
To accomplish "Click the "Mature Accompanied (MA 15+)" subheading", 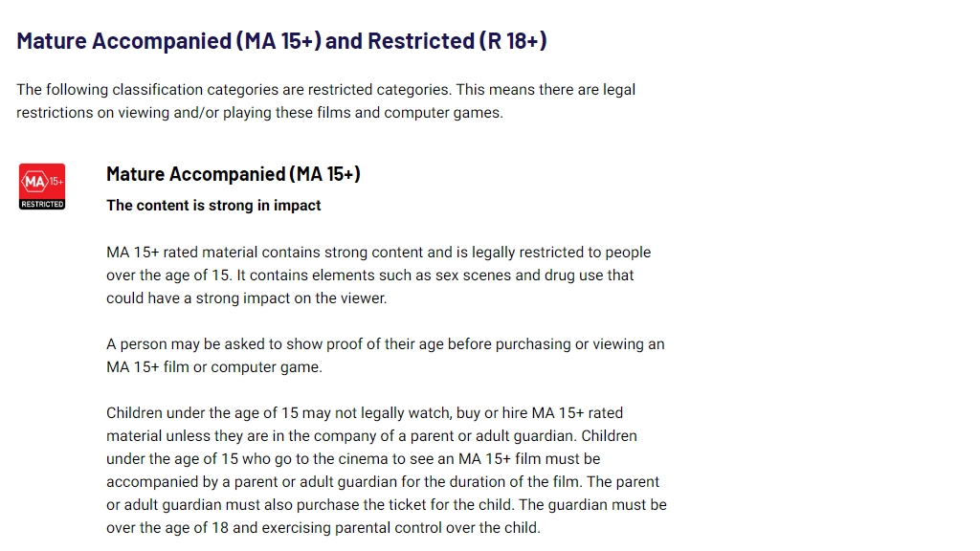I will click(234, 174).
